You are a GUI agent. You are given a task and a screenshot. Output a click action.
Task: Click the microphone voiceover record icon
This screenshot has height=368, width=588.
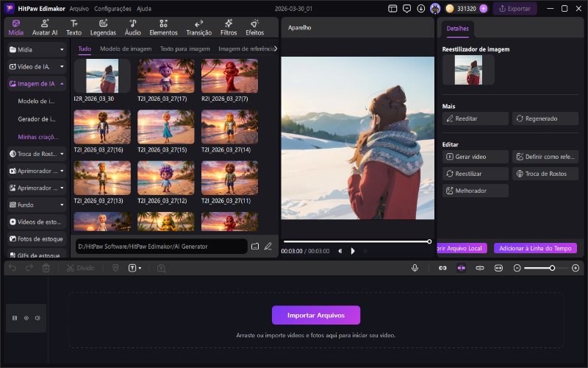[x=415, y=268]
